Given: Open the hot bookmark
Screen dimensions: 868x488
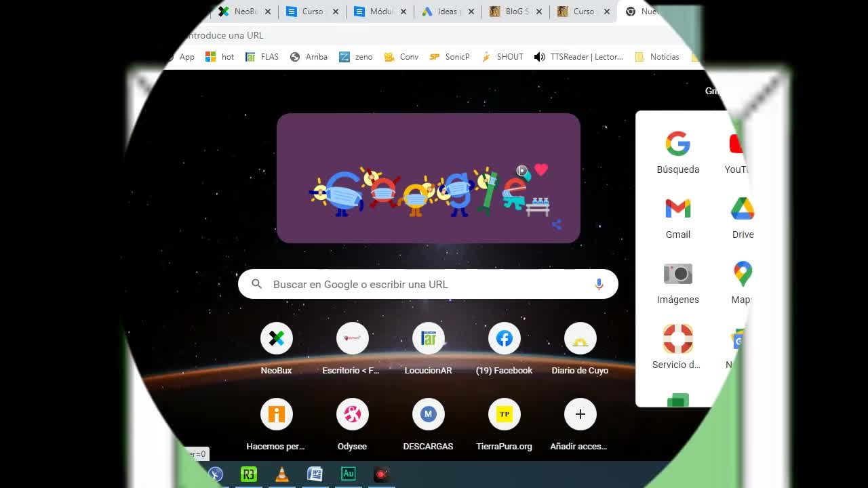Looking at the screenshot, I should (x=220, y=57).
